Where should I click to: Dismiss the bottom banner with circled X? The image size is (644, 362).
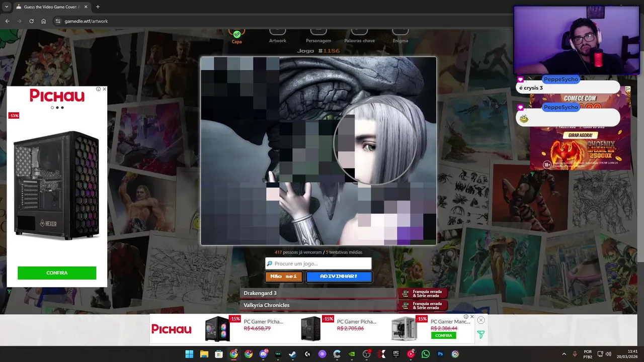(x=481, y=320)
